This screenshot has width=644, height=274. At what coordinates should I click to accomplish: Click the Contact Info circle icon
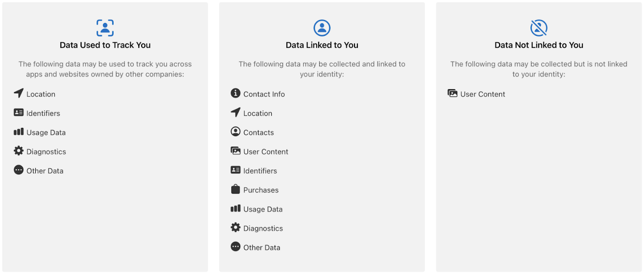pos(236,93)
